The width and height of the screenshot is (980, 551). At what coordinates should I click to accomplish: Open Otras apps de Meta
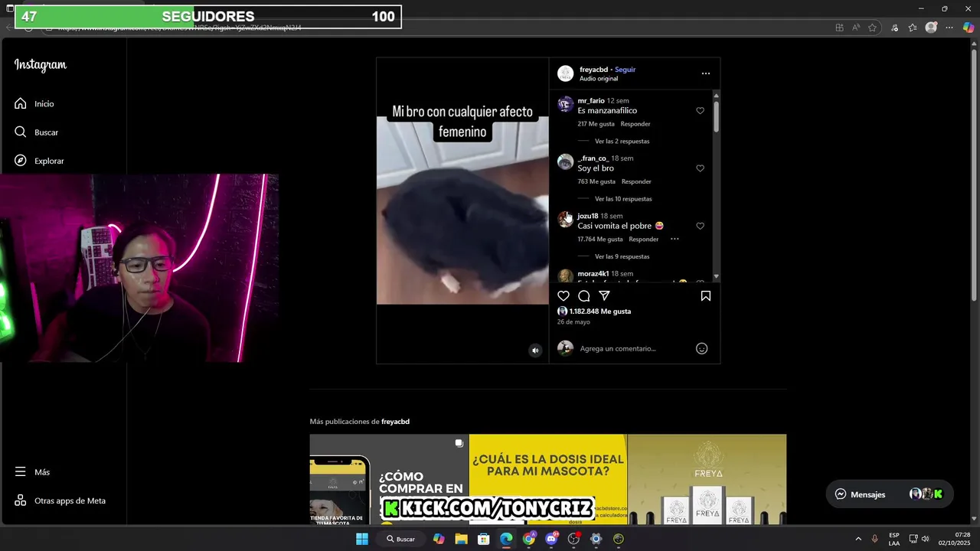[x=60, y=500]
